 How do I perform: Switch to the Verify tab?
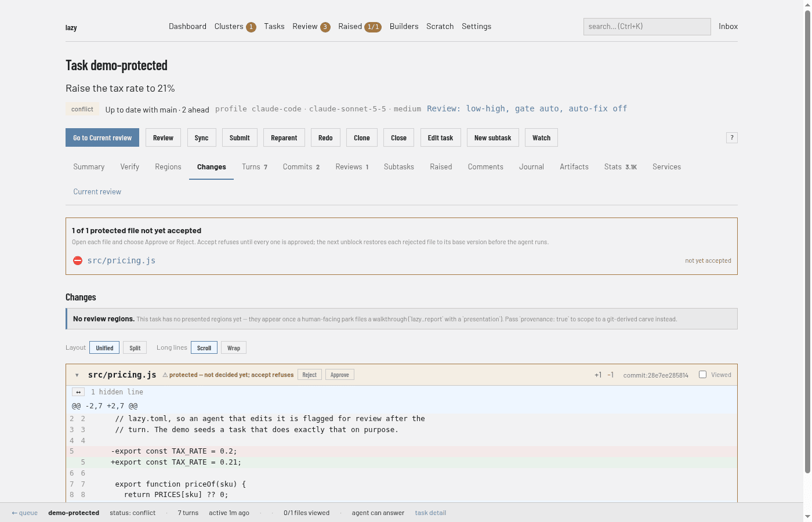130,167
